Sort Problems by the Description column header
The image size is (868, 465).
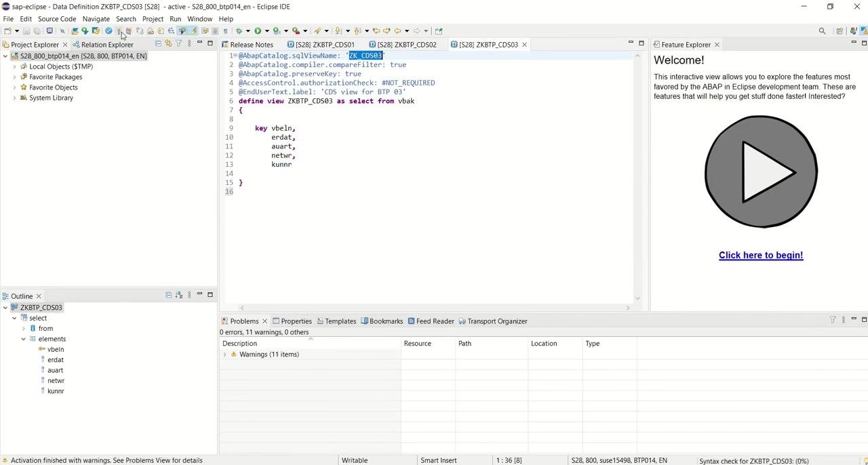click(x=311, y=344)
